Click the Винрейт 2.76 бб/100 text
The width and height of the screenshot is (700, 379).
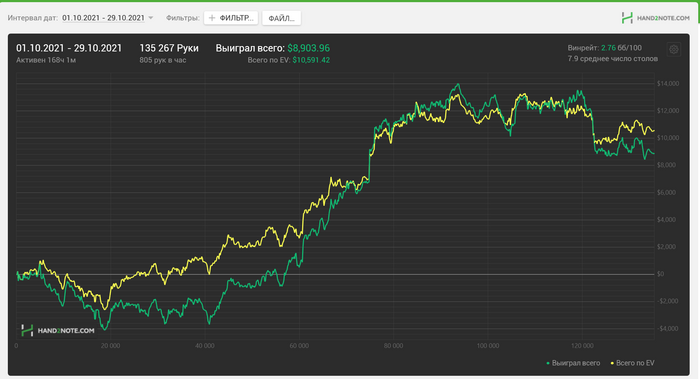[604, 48]
